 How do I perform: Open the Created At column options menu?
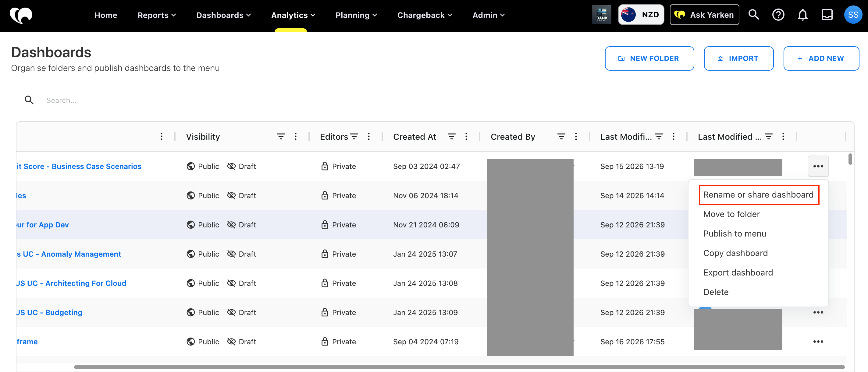click(x=466, y=136)
